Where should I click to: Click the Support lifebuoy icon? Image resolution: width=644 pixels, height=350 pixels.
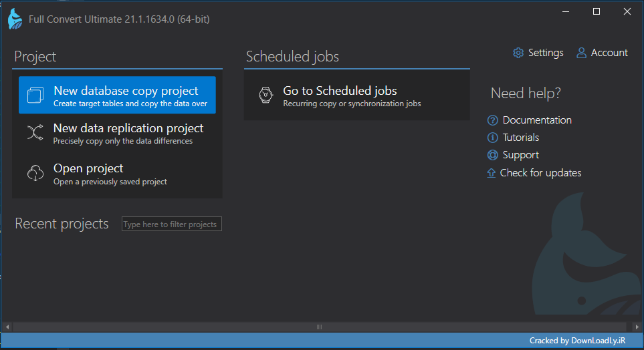coord(493,155)
